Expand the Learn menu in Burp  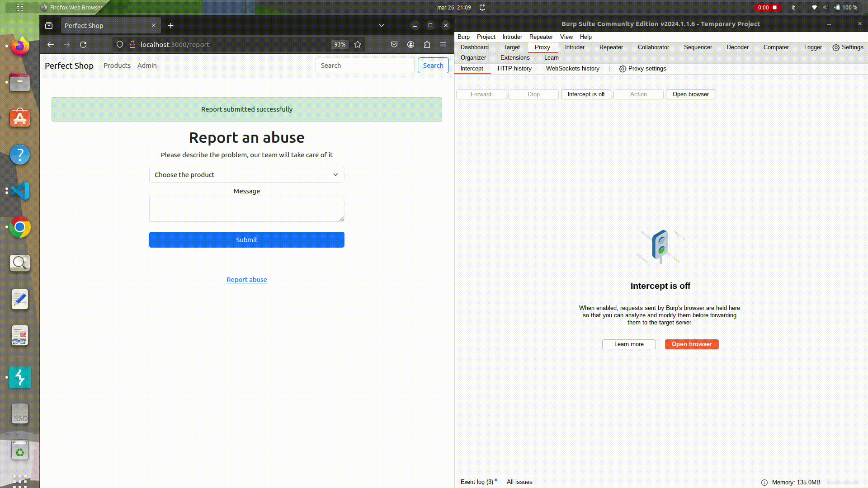tap(551, 57)
